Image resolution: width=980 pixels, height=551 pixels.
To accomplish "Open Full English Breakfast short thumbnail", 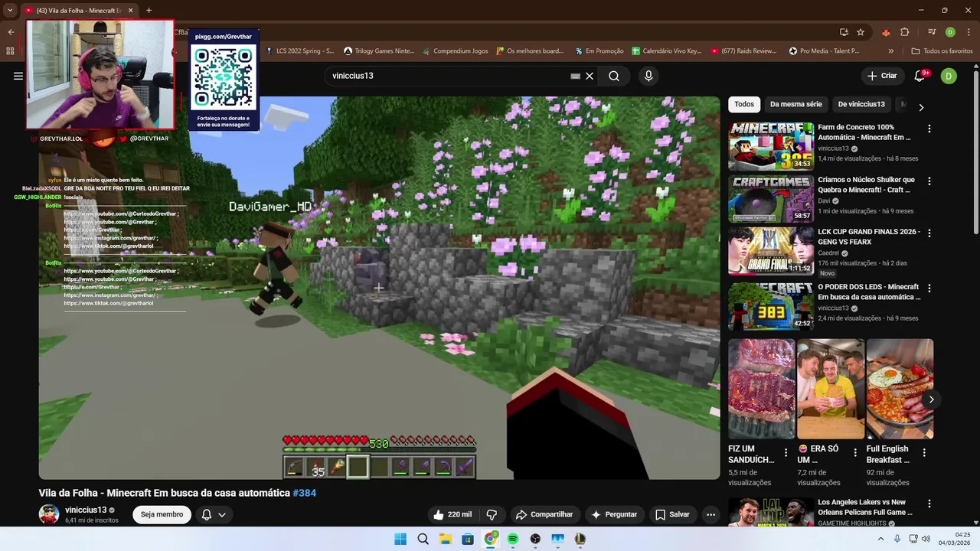I will pyautogui.click(x=900, y=389).
